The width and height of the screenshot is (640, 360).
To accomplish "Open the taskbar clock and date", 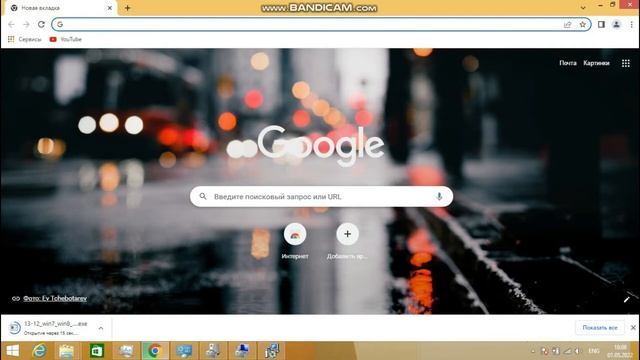I will (x=620, y=351).
